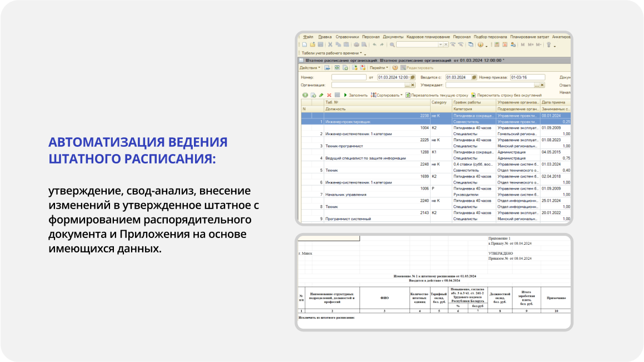644x362 pixels.
Task: Click date cell 04.05.2015
Action: coord(555,152)
